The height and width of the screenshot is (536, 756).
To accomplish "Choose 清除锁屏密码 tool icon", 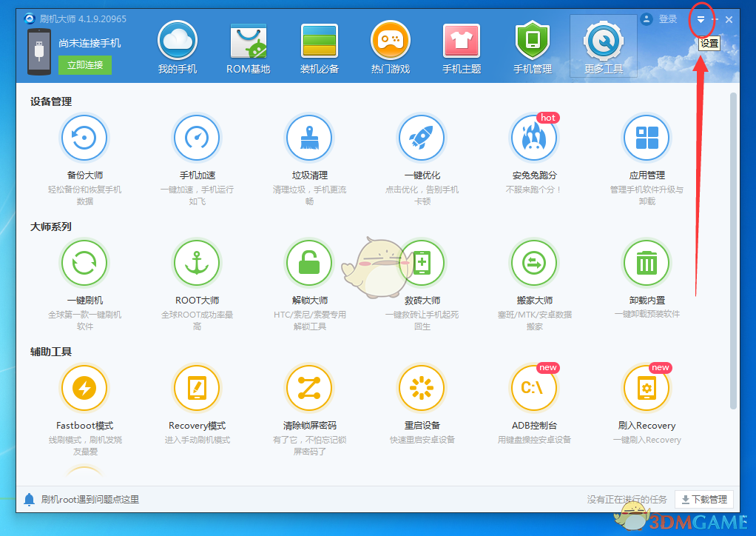I will click(x=309, y=388).
